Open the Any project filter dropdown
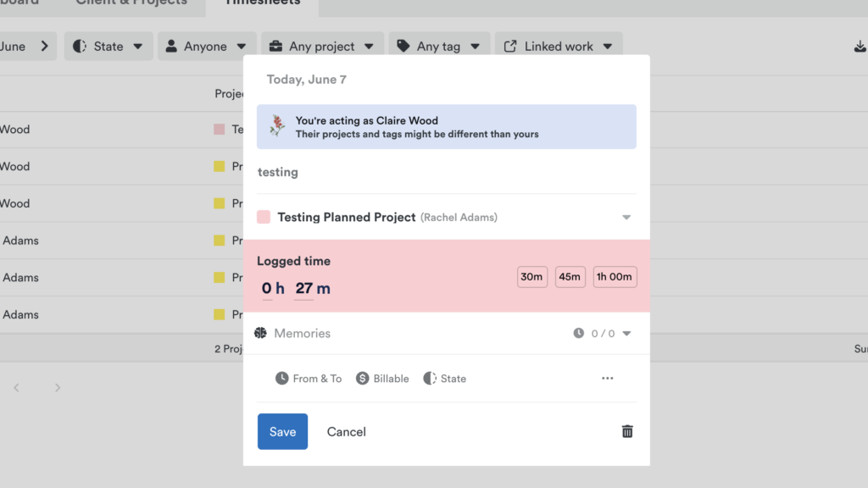The width and height of the screenshot is (868, 488). (322, 47)
